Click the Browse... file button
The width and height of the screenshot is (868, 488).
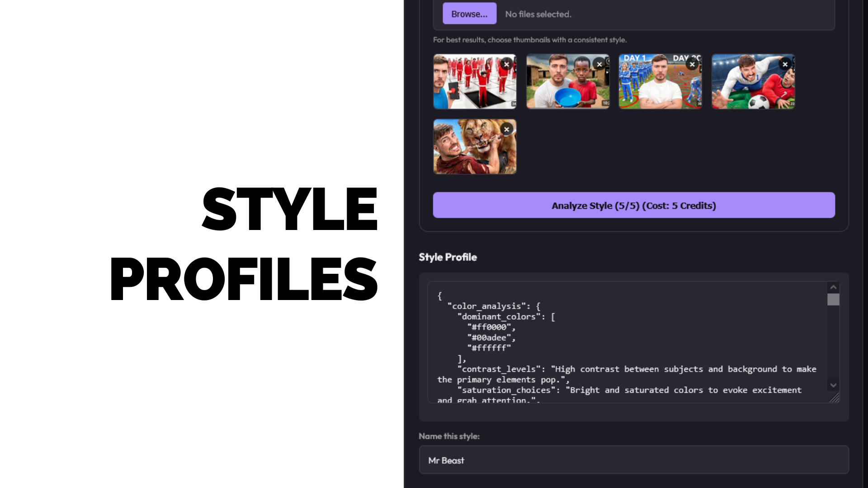point(469,14)
